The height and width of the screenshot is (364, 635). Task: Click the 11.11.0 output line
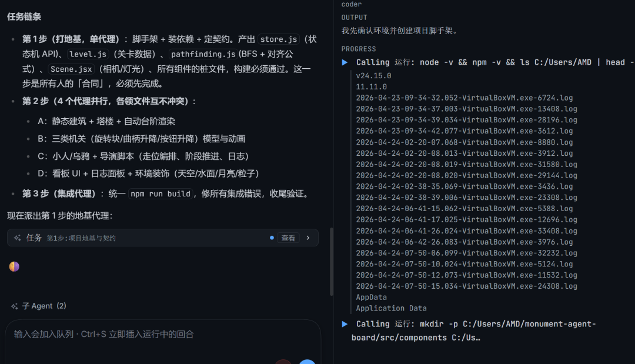(x=372, y=86)
